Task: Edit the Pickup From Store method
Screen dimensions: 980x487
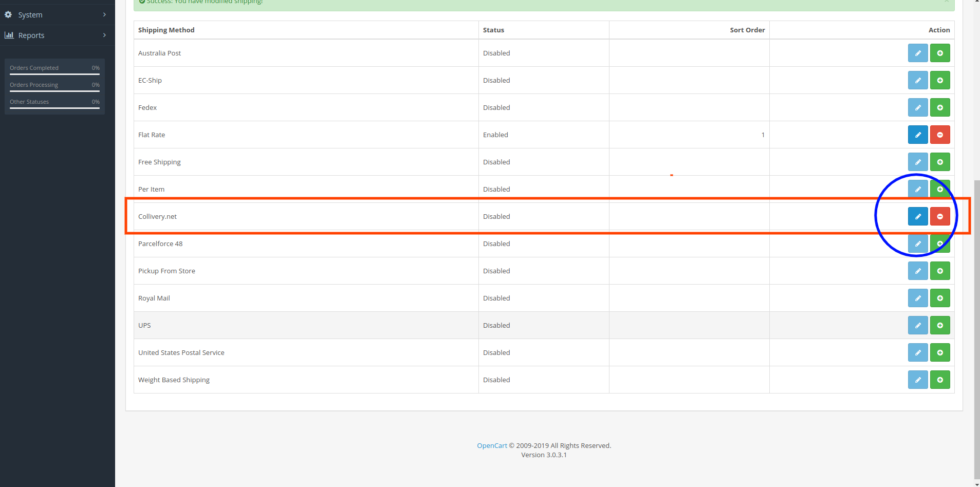Action: (x=917, y=271)
